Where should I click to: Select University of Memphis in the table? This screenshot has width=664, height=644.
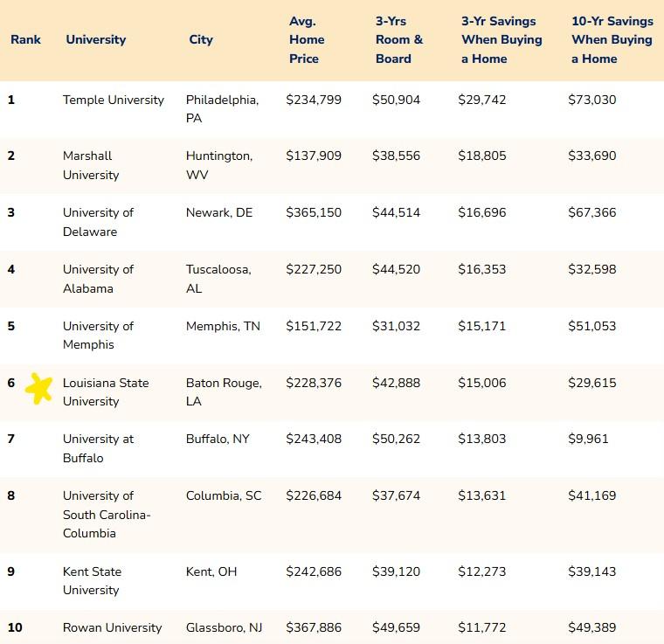click(98, 336)
